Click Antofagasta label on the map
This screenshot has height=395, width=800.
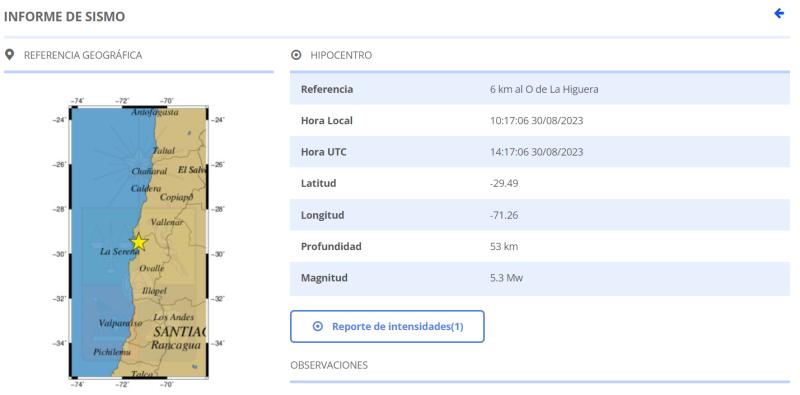click(x=155, y=112)
